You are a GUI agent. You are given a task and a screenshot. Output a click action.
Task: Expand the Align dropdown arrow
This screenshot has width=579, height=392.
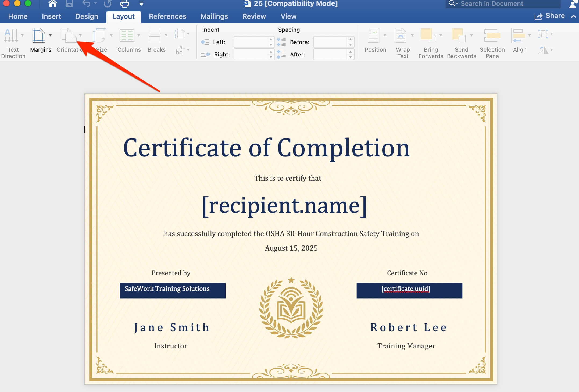coord(529,35)
